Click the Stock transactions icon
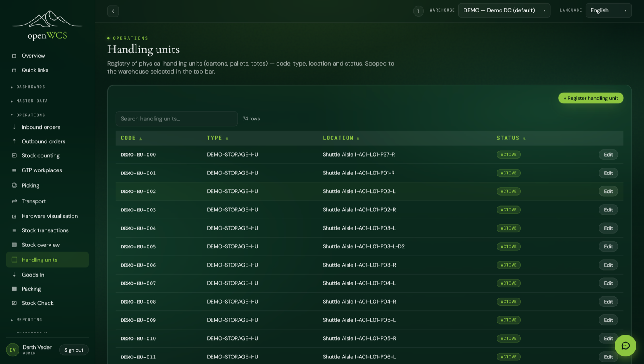The width and height of the screenshot is (644, 364). click(14, 230)
